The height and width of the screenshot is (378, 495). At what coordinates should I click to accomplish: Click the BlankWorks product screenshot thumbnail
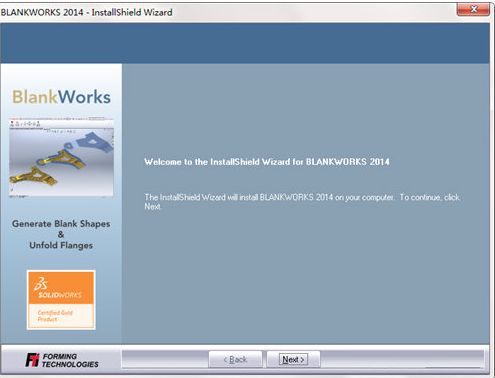coord(61,157)
